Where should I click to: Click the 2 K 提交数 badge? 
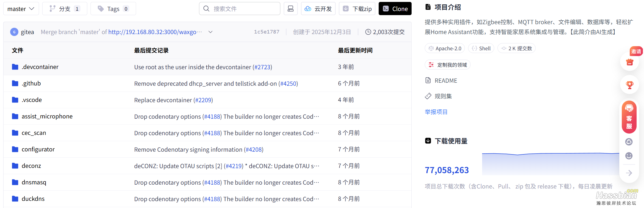pos(516,48)
